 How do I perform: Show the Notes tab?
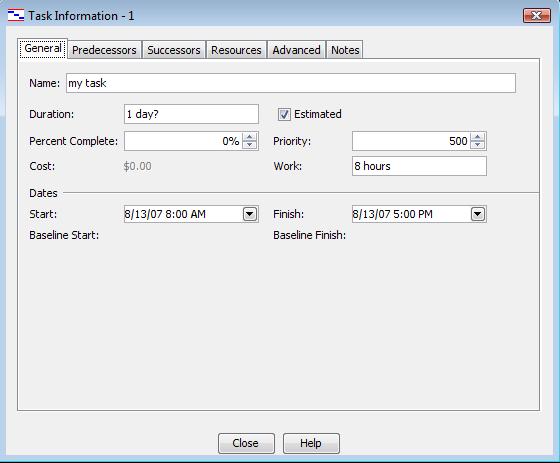[x=345, y=50]
